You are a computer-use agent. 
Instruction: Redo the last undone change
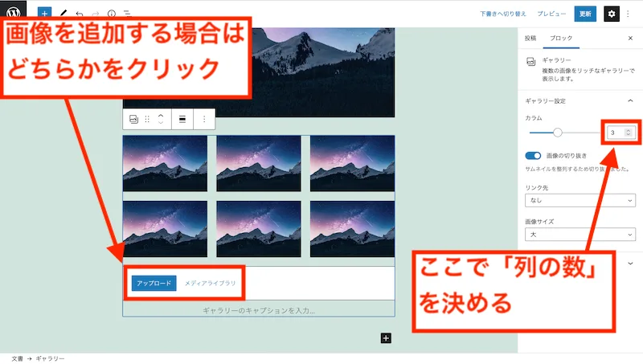click(96, 14)
